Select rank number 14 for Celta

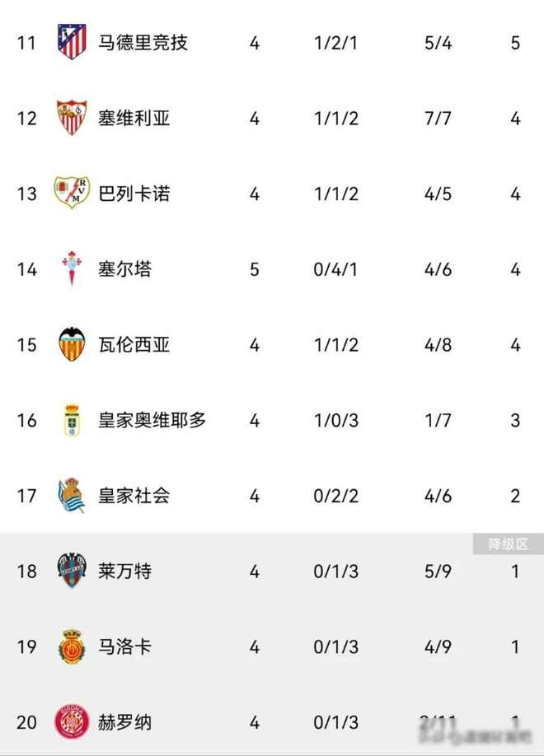tap(26, 269)
